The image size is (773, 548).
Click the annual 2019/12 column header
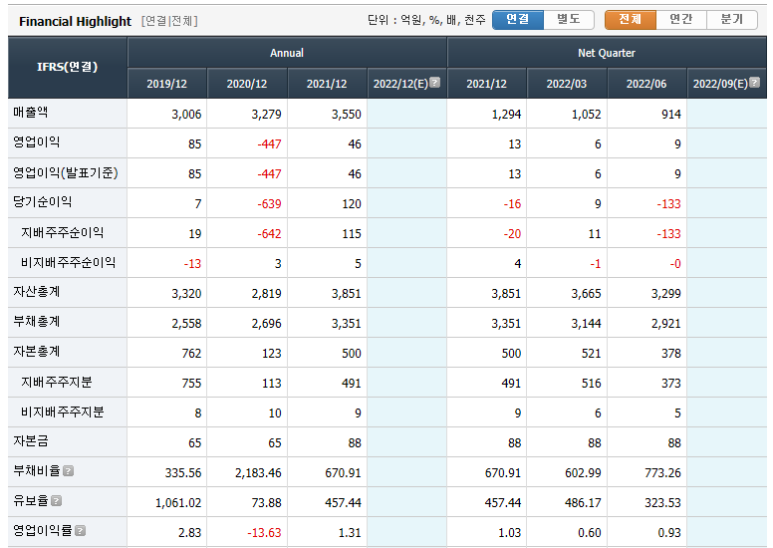point(167,84)
